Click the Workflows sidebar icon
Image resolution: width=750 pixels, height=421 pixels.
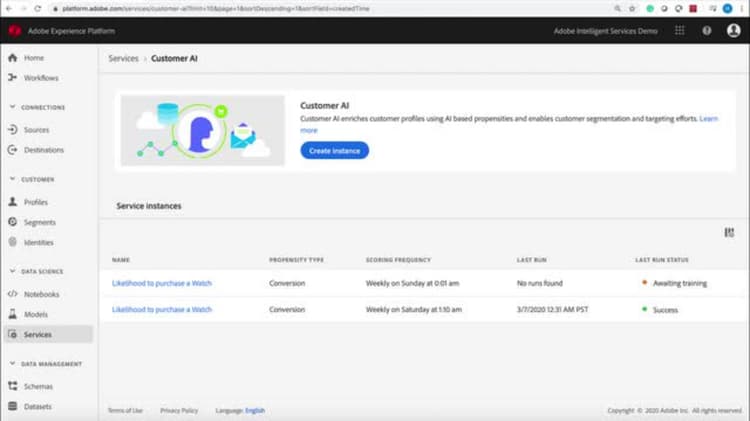click(13, 78)
